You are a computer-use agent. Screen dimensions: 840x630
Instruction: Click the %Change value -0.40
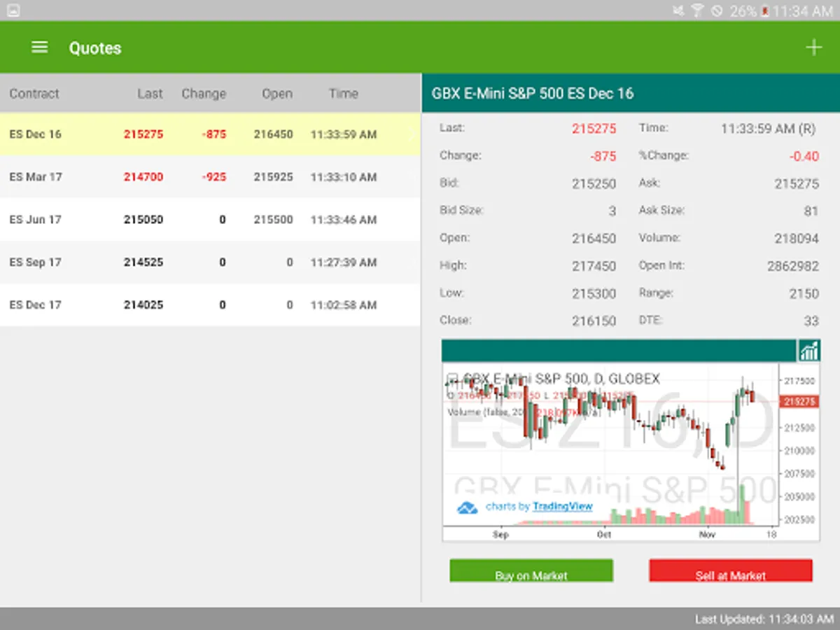click(804, 156)
